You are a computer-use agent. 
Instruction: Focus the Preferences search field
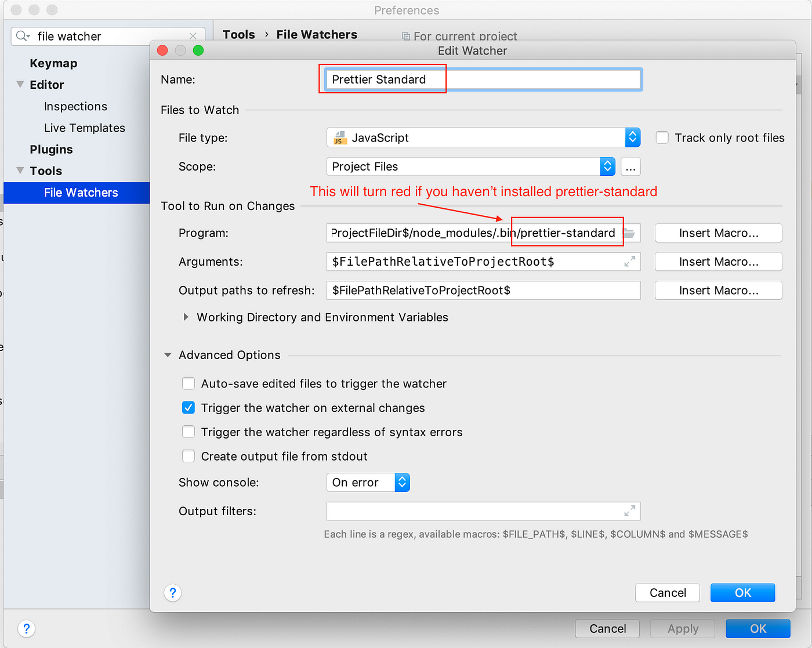(108, 36)
